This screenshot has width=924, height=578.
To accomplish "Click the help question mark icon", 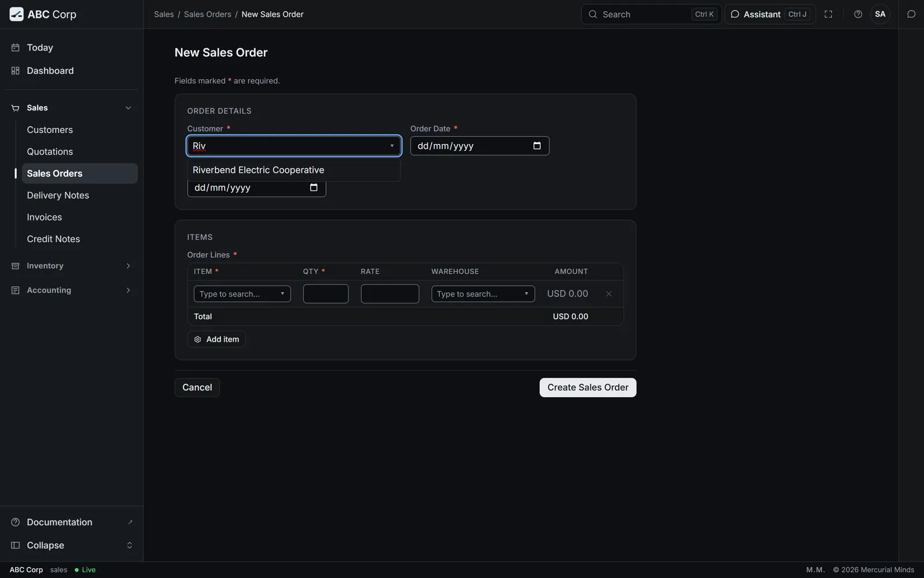I will pos(858,14).
